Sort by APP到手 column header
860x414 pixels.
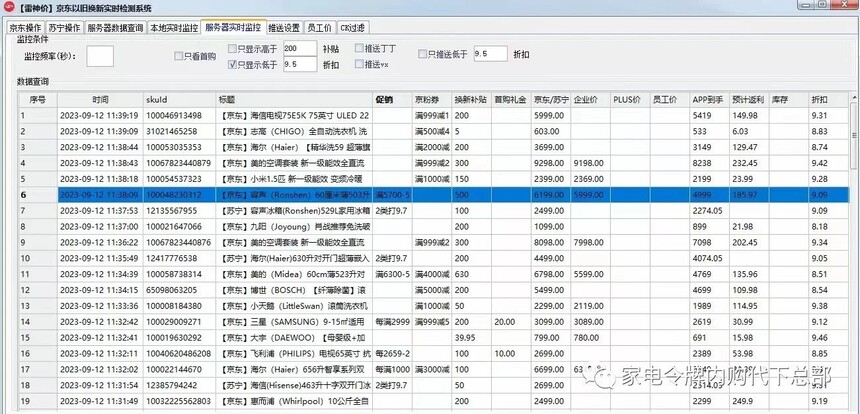[x=709, y=100]
